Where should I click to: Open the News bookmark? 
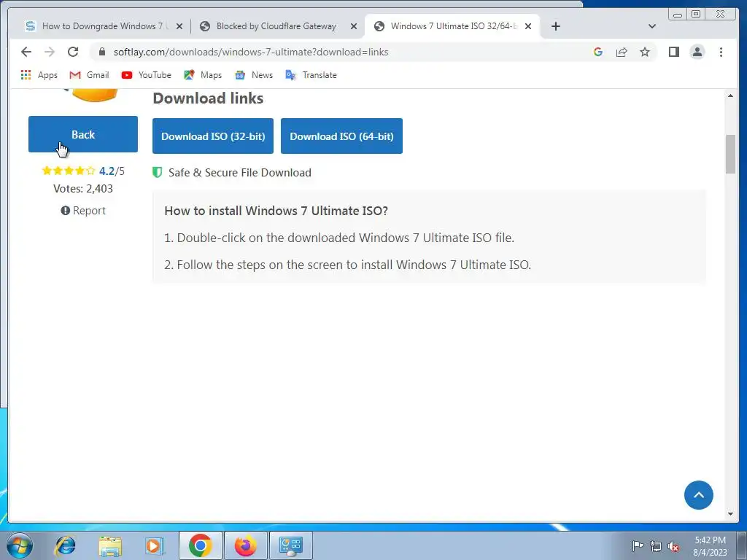click(254, 75)
